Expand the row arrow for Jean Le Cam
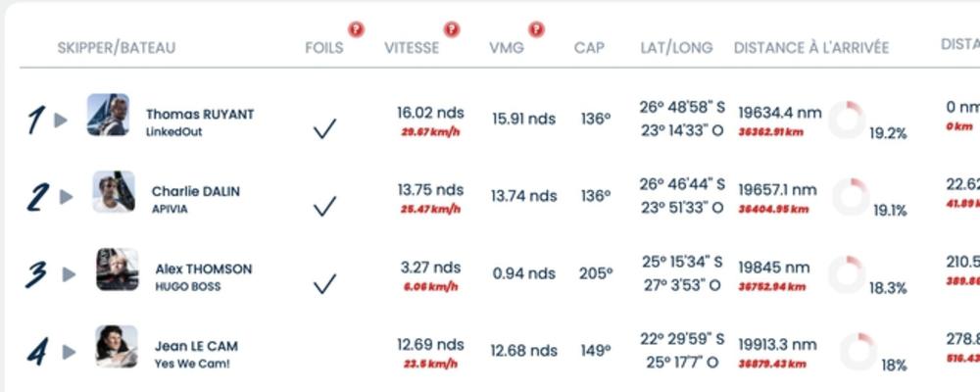The height and width of the screenshot is (392, 980). pos(69,352)
